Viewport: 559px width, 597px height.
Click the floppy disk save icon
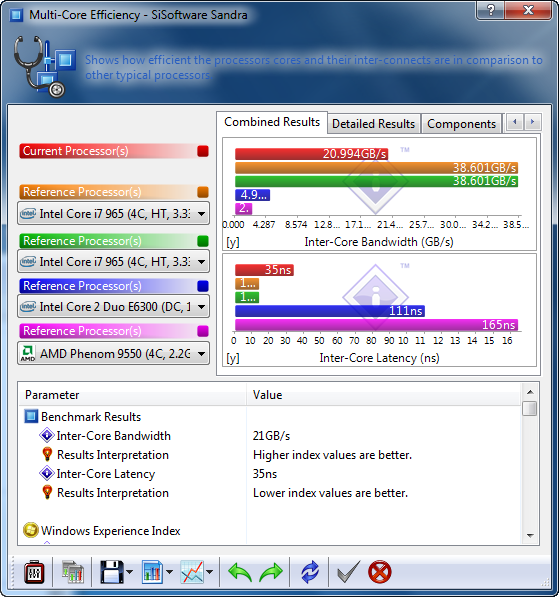[x=112, y=572]
